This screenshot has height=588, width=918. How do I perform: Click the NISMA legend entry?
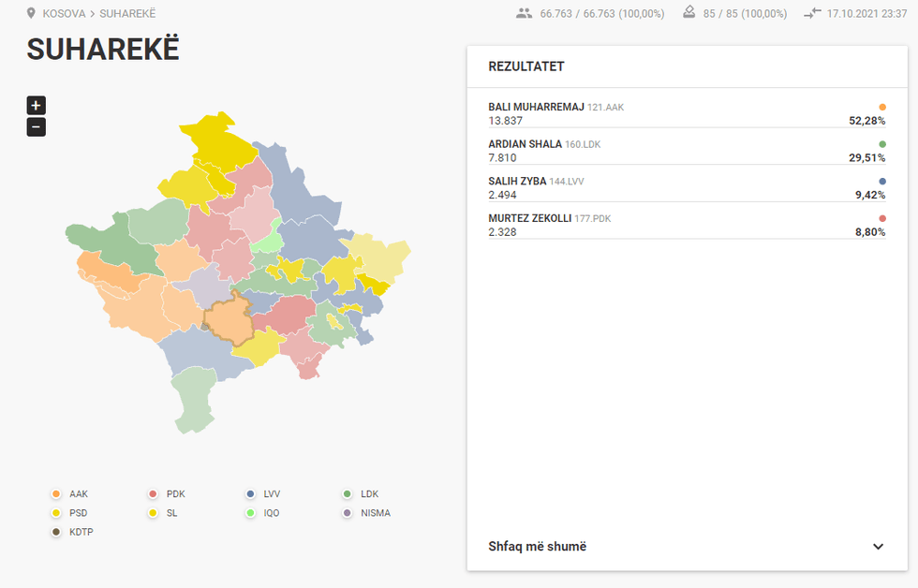click(367, 512)
